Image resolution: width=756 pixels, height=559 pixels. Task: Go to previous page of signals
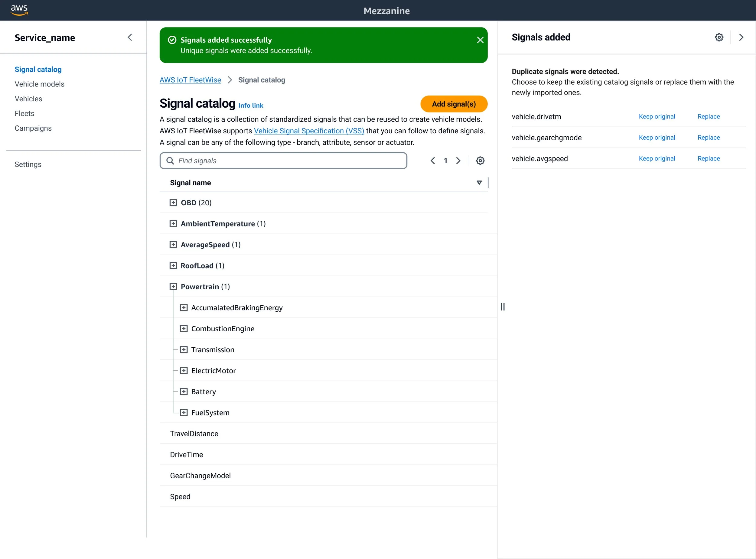(432, 161)
